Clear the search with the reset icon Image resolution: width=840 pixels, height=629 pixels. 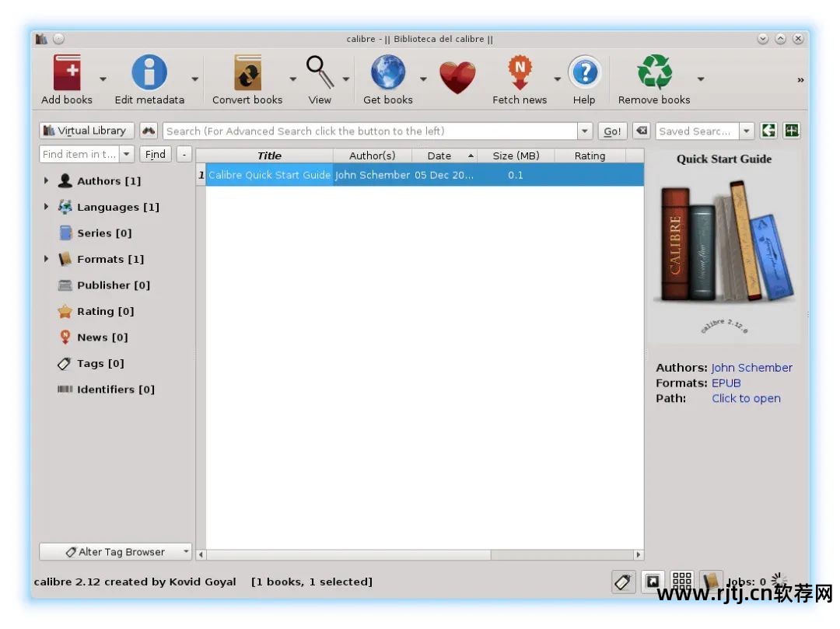pos(641,131)
